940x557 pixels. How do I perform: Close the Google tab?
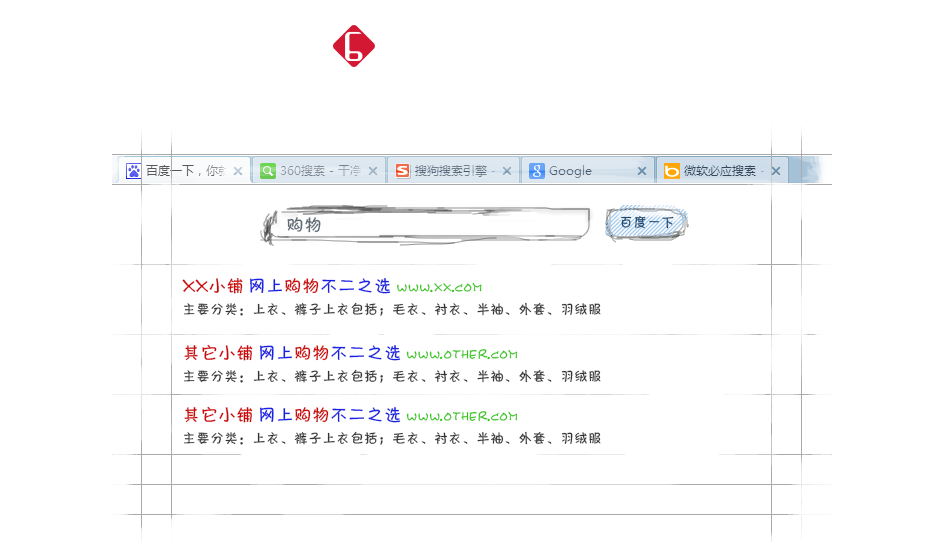642,171
